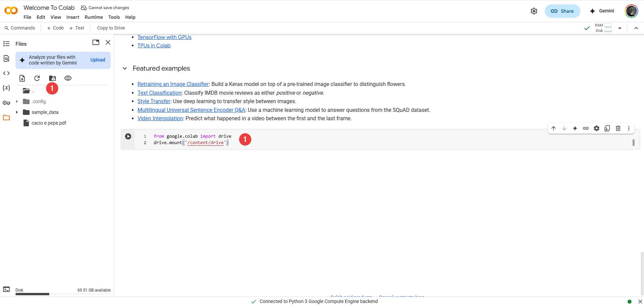Expand the .config folder
The height and width of the screenshot is (305, 644).
click(17, 101)
